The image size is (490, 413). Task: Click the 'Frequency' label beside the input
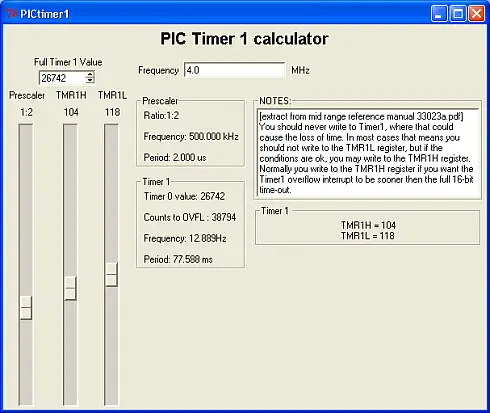(x=158, y=70)
